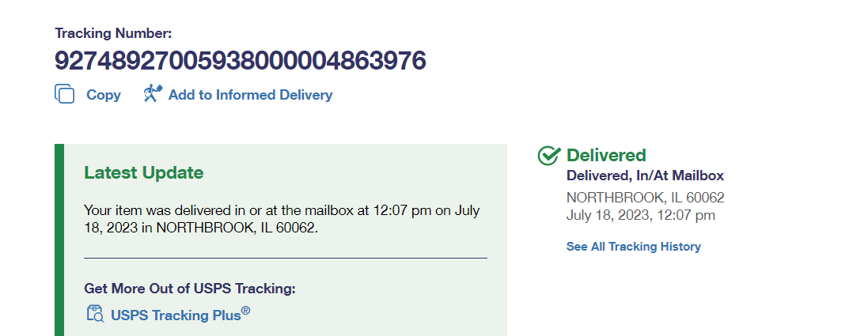The width and height of the screenshot is (868, 336).
Task: Click the divider line in Latest Update panel
Action: tap(285, 258)
